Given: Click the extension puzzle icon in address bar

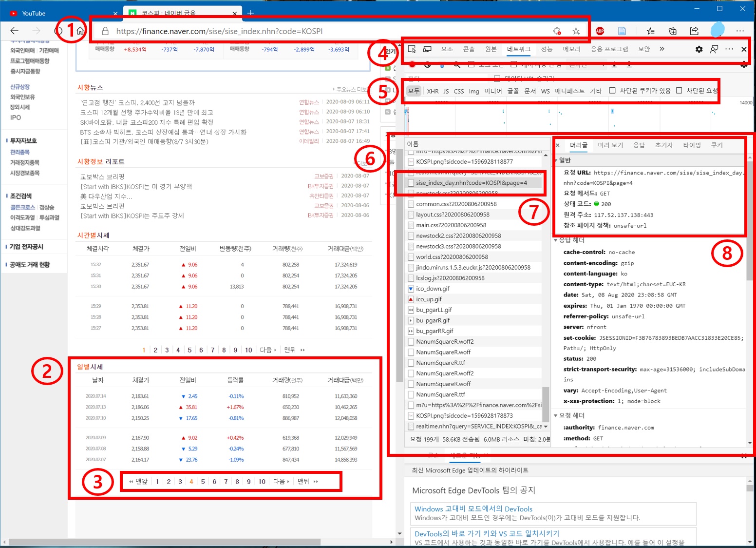Looking at the screenshot, I should (557, 31).
